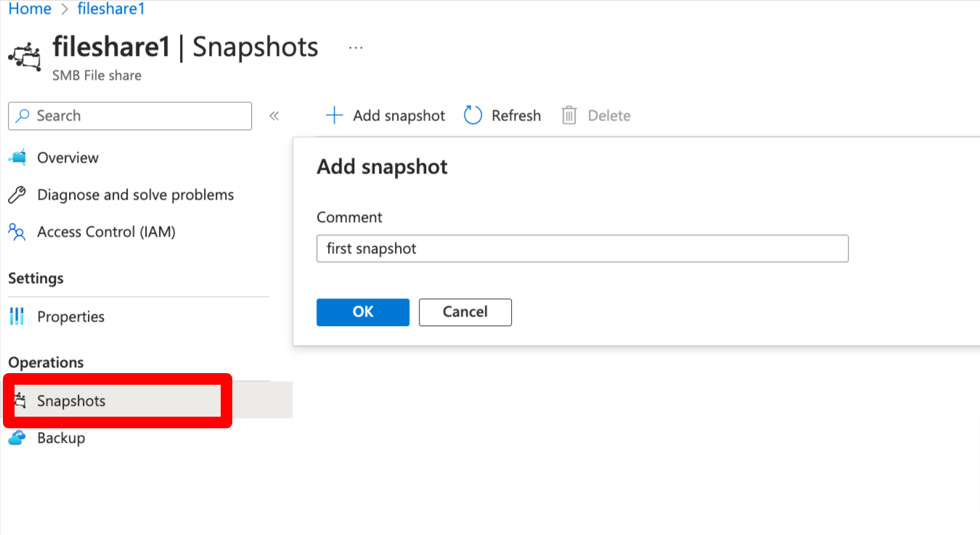The image size is (980, 535).
Task: Click the Overview icon in the sidebar
Action: pos(17,158)
